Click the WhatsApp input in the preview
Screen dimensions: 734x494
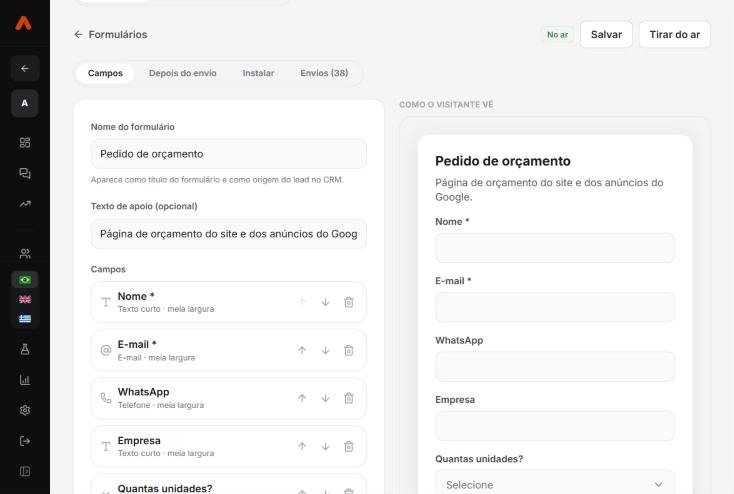(555, 366)
